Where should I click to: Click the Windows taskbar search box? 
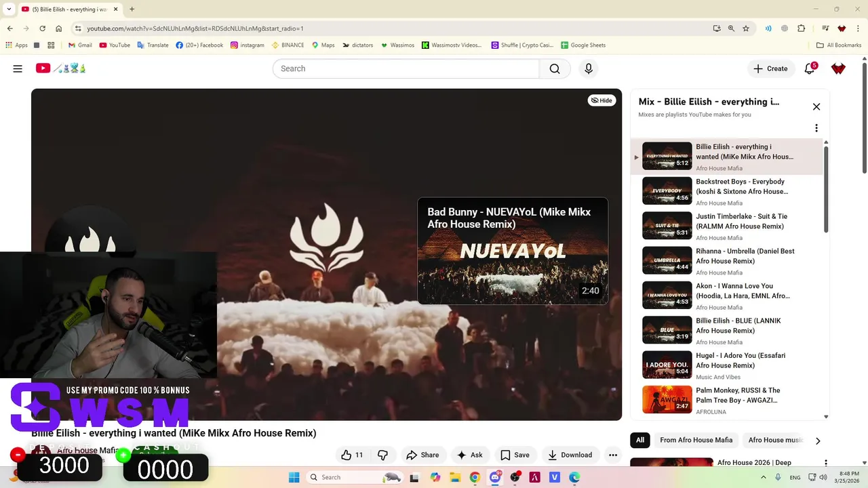[356, 477]
